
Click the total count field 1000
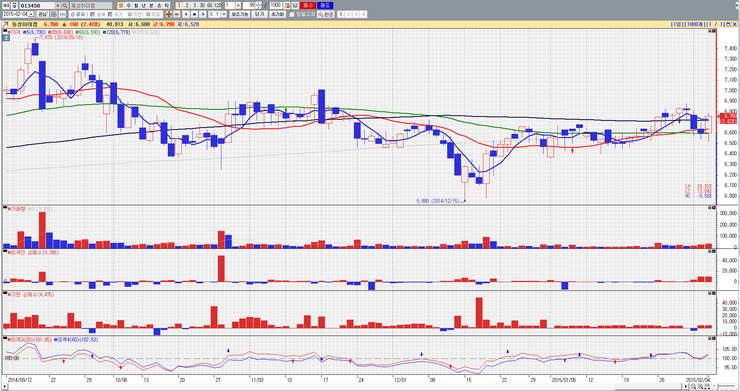pyautogui.click(x=276, y=5)
